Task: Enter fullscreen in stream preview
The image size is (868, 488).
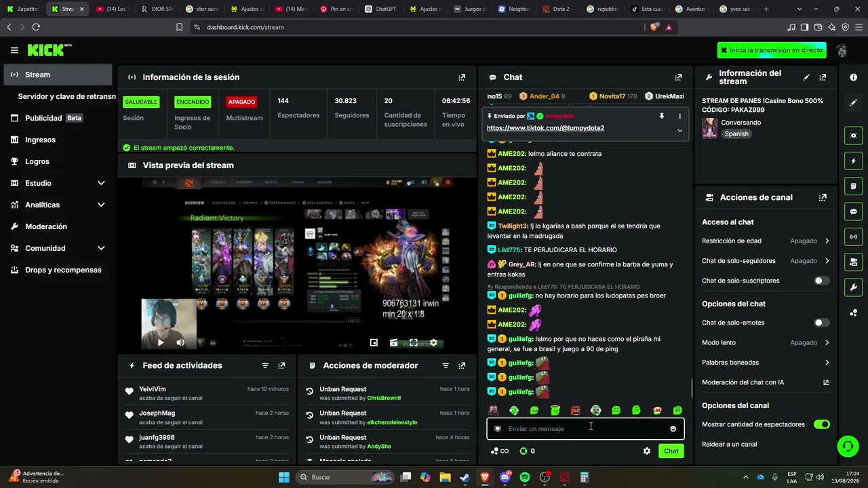Action: (414, 343)
